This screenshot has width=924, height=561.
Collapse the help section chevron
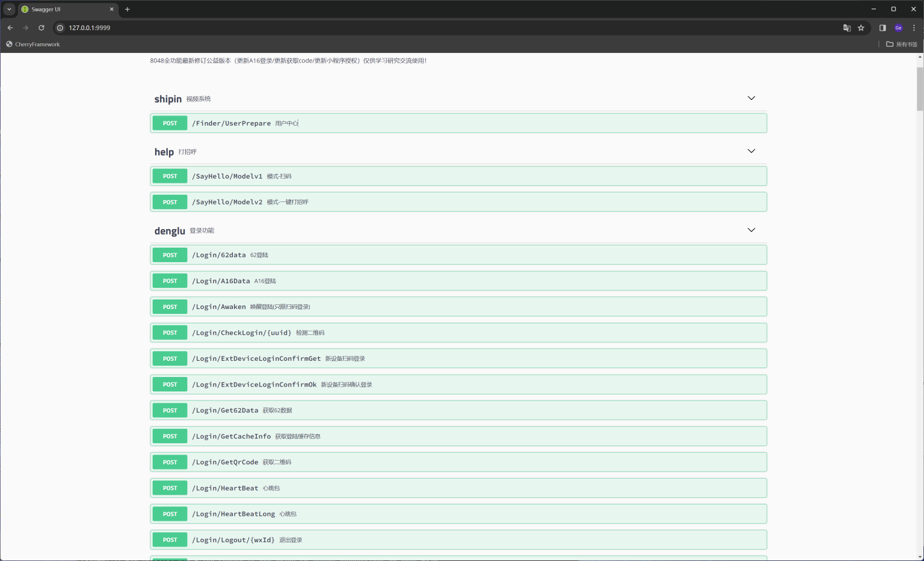coord(751,151)
